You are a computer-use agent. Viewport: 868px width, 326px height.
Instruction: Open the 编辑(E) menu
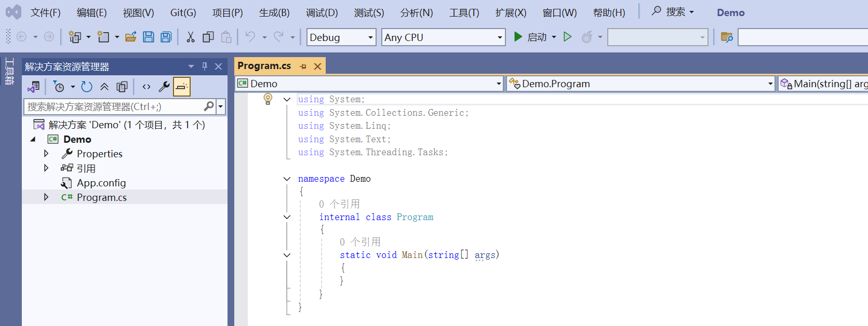click(92, 12)
